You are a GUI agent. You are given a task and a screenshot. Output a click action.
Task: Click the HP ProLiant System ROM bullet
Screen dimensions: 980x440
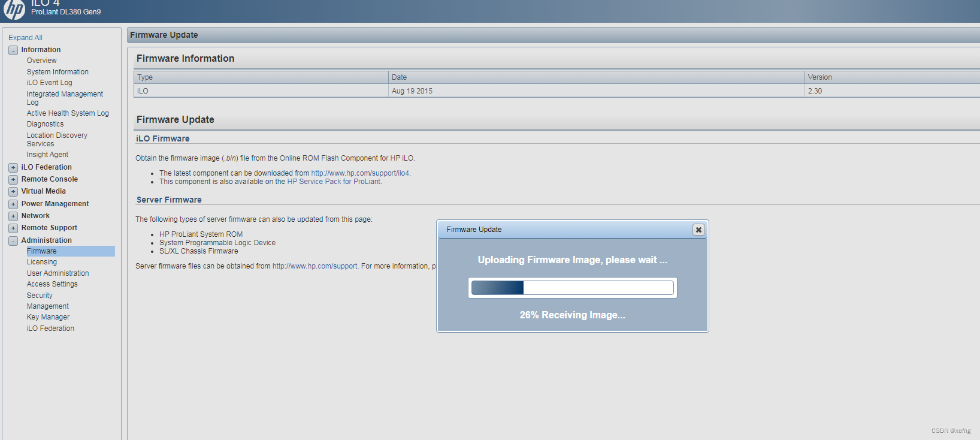(x=201, y=234)
